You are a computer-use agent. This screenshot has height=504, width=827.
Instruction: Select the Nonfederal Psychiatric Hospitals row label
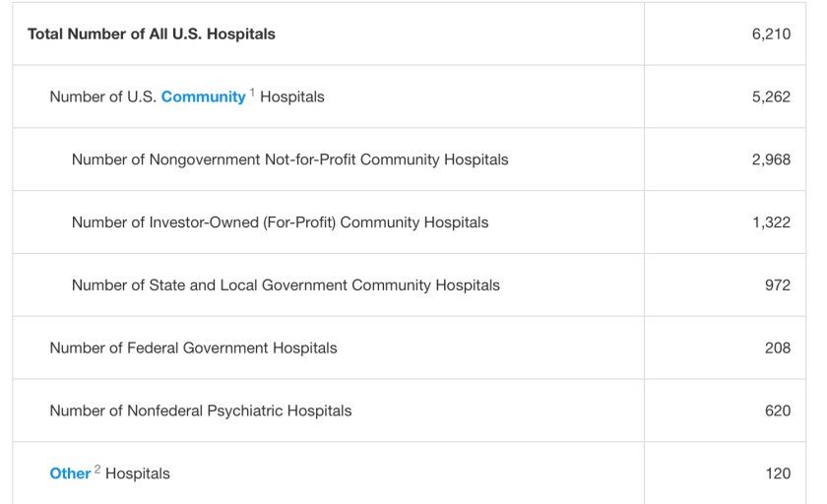200,410
